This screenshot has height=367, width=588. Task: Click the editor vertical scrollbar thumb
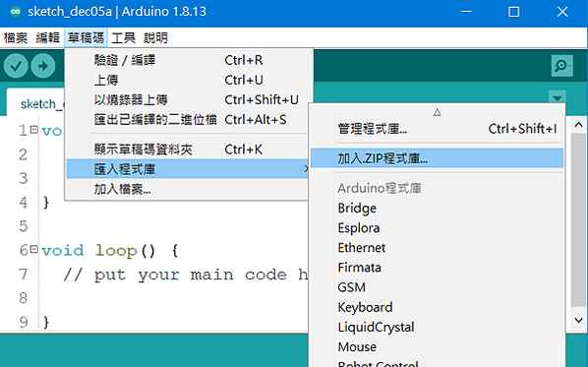(578, 219)
